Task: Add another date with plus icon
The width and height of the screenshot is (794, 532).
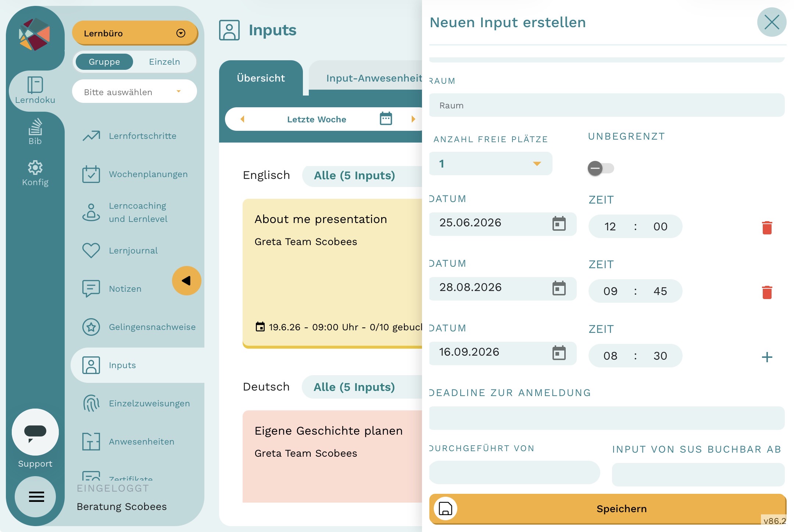Action: [x=767, y=357]
